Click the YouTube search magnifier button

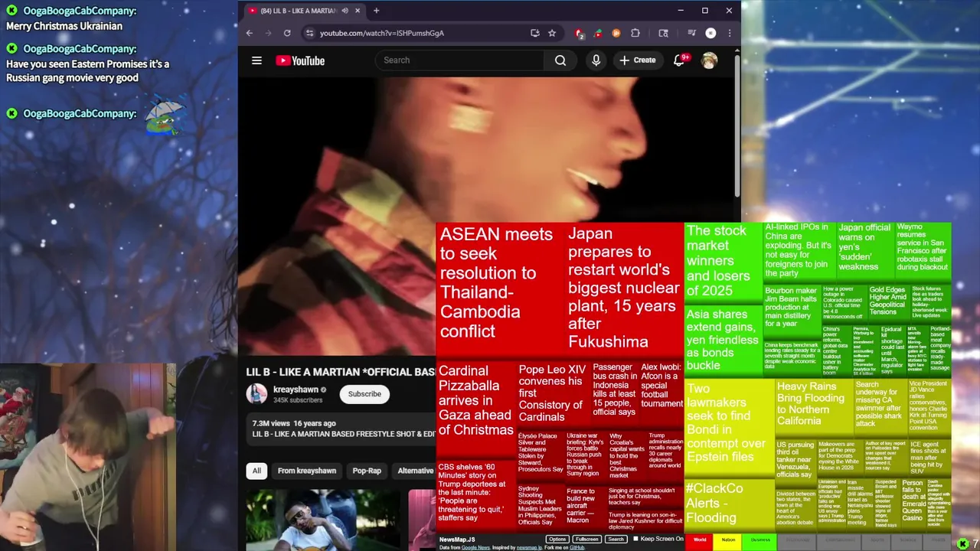coord(560,60)
